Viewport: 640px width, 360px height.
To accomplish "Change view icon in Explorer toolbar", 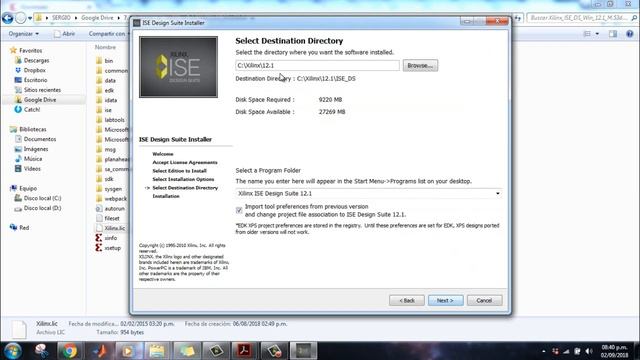I will (587, 34).
